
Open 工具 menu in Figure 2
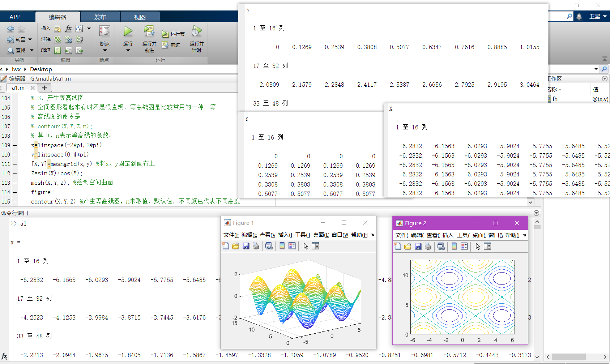pyautogui.click(x=463, y=235)
